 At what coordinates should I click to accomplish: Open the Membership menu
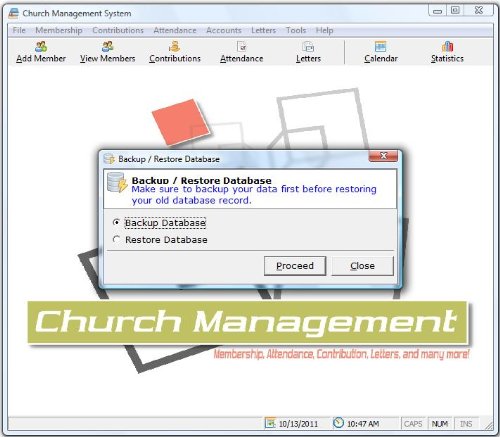click(59, 30)
